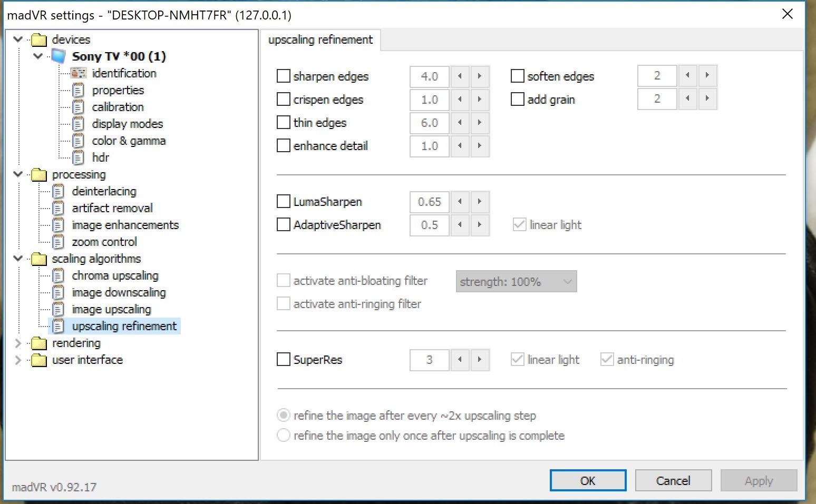Click the Sony TV monitor icon
This screenshot has height=504, width=816.
[x=59, y=56]
